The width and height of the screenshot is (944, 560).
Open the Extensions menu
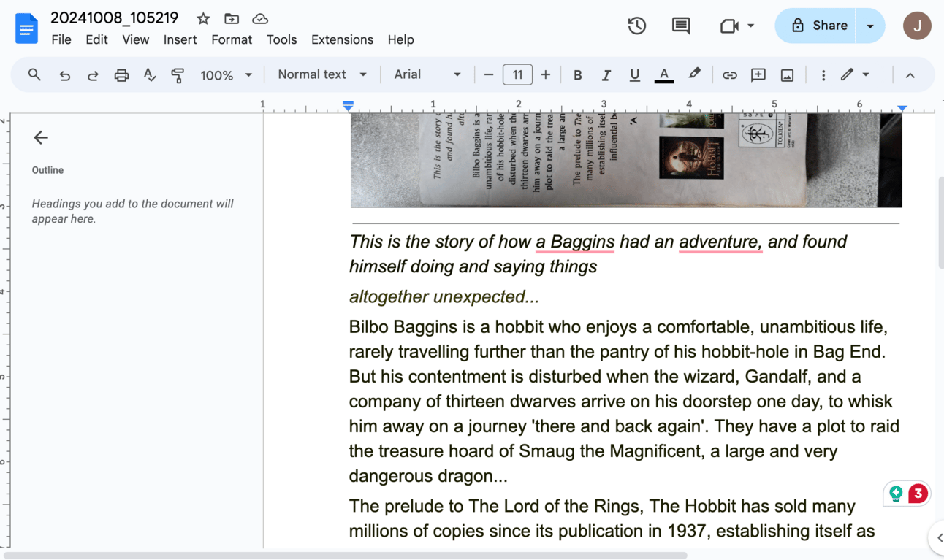tap(342, 39)
